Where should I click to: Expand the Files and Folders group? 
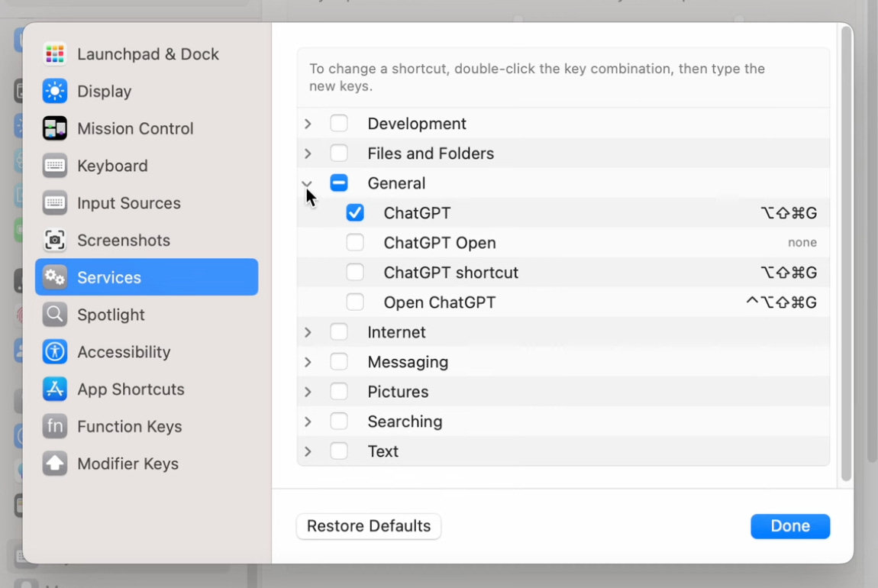(x=308, y=153)
